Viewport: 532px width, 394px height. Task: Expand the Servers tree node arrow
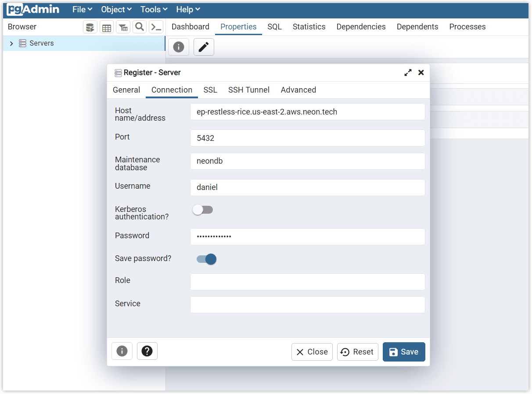[x=11, y=43]
